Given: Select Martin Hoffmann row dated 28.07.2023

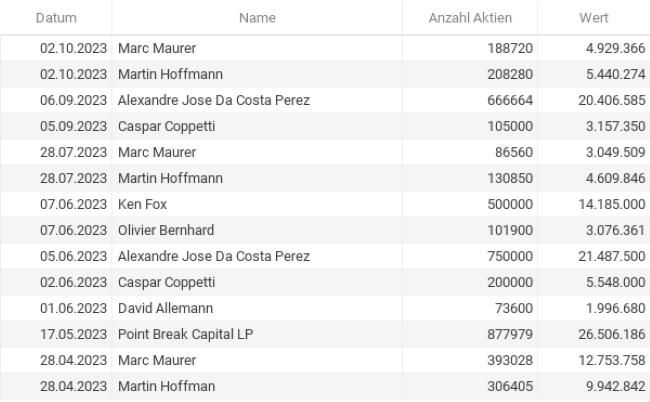Looking at the screenshot, I should tap(325, 178).
